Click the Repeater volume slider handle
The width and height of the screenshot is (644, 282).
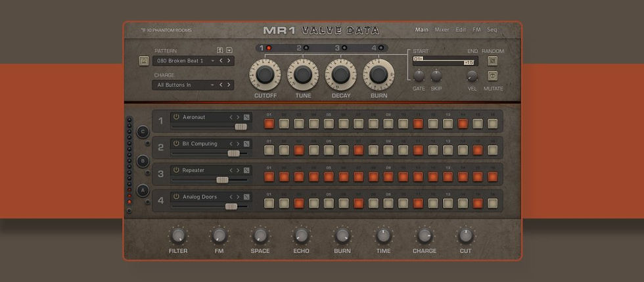pyautogui.click(x=222, y=180)
